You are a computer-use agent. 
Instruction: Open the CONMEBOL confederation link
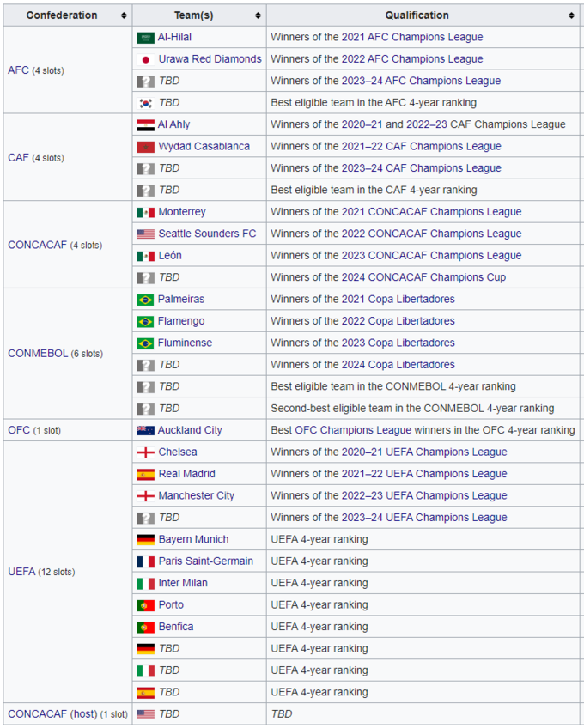coord(37,354)
